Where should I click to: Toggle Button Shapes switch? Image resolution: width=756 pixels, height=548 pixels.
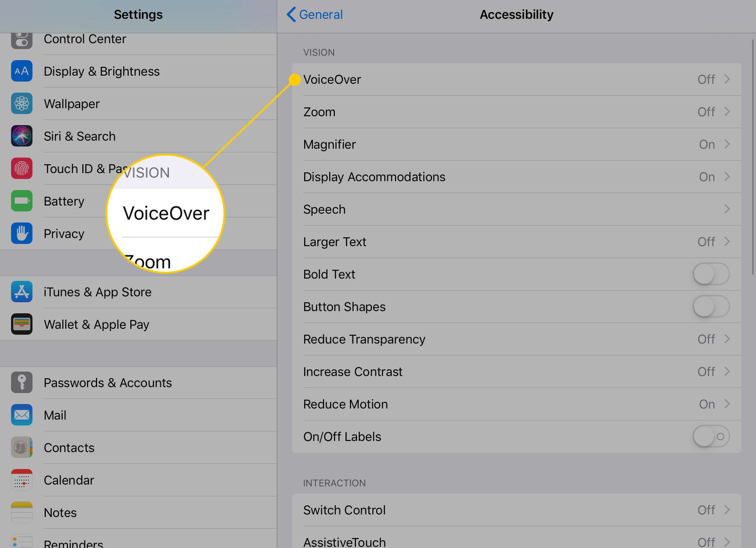[x=711, y=306]
